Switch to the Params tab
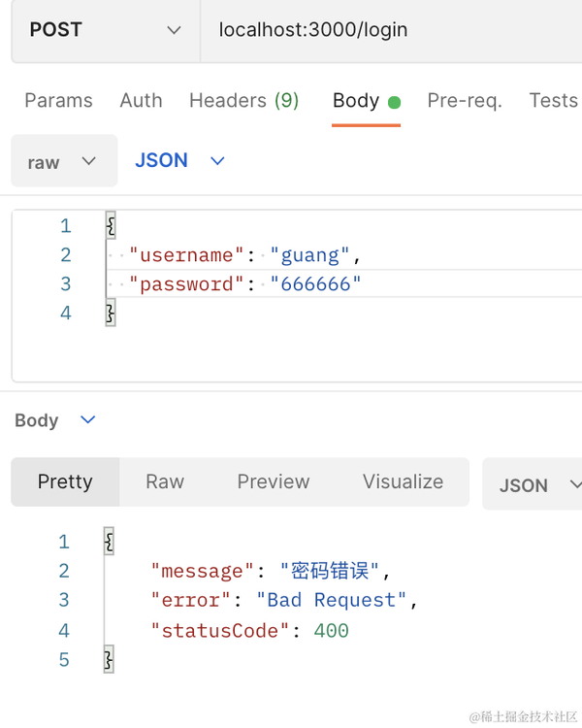 click(58, 100)
